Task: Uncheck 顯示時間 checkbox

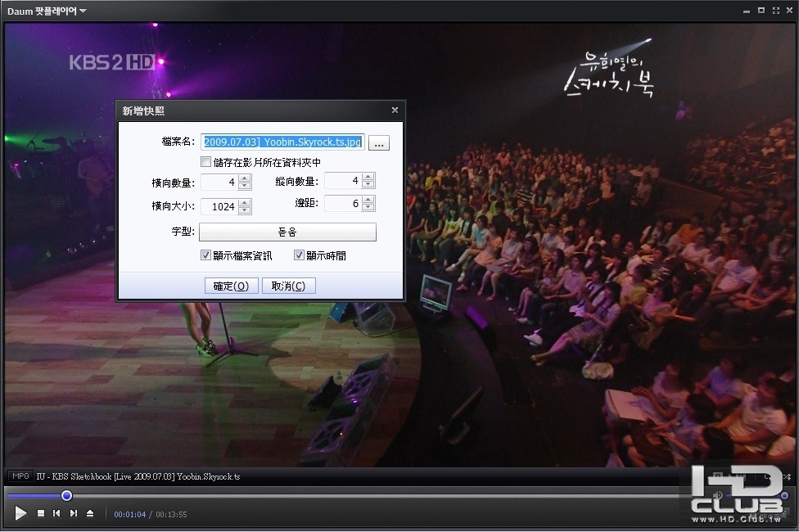Action: coord(299,255)
